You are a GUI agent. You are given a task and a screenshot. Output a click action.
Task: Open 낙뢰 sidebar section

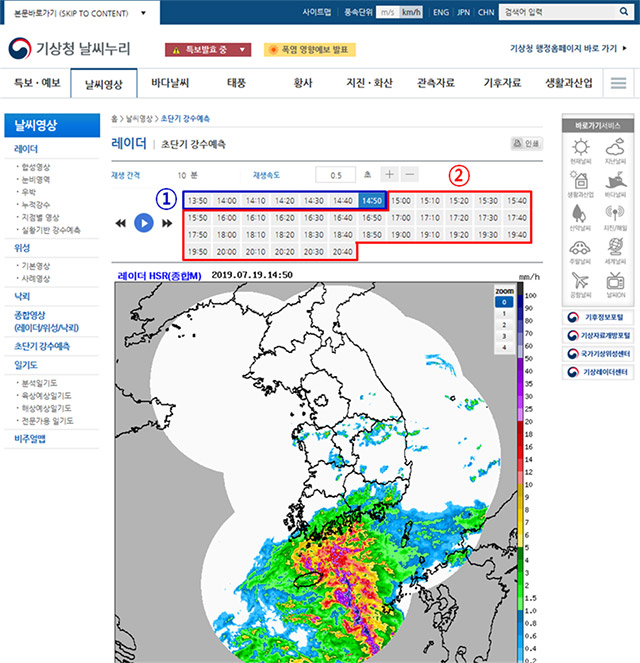coord(22,296)
